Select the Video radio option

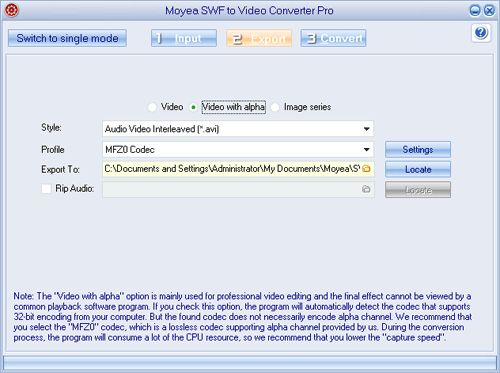tap(152, 107)
